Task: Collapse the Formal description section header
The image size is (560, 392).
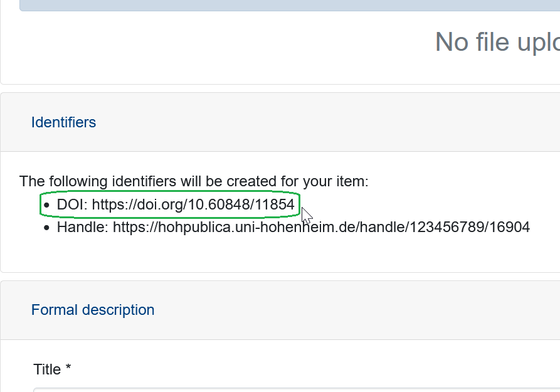Action: pyautogui.click(x=93, y=310)
